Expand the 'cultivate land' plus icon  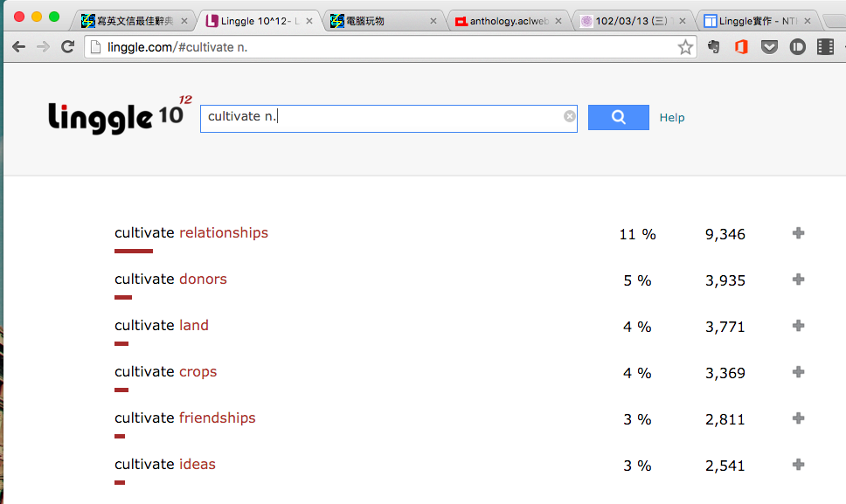click(x=798, y=326)
